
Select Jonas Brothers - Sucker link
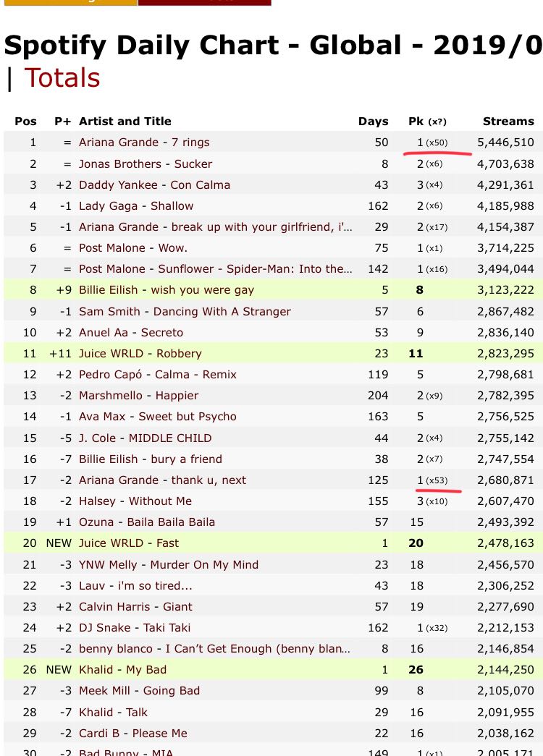click(146, 164)
